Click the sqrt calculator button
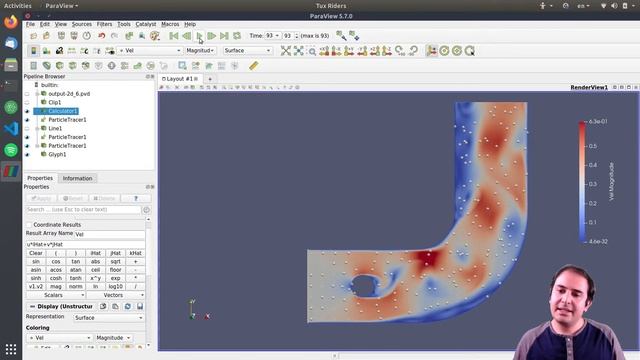The width and height of the screenshot is (640, 360). click(x=116, y=262)
